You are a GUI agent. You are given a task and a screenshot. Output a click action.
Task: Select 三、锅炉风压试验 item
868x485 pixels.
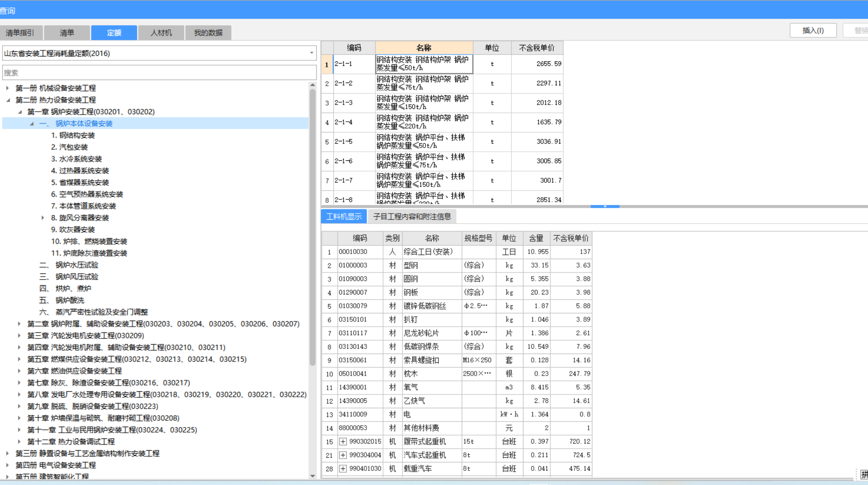click(69, 277)
